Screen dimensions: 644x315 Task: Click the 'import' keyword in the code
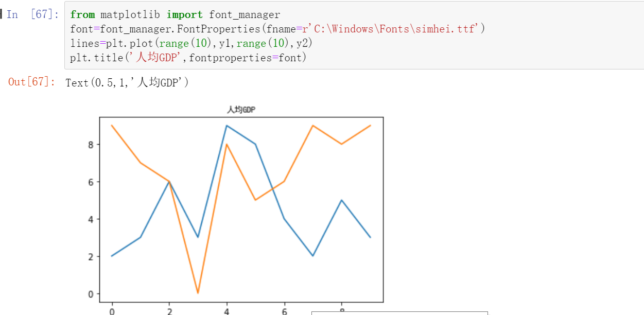click(x=184, y=14)
